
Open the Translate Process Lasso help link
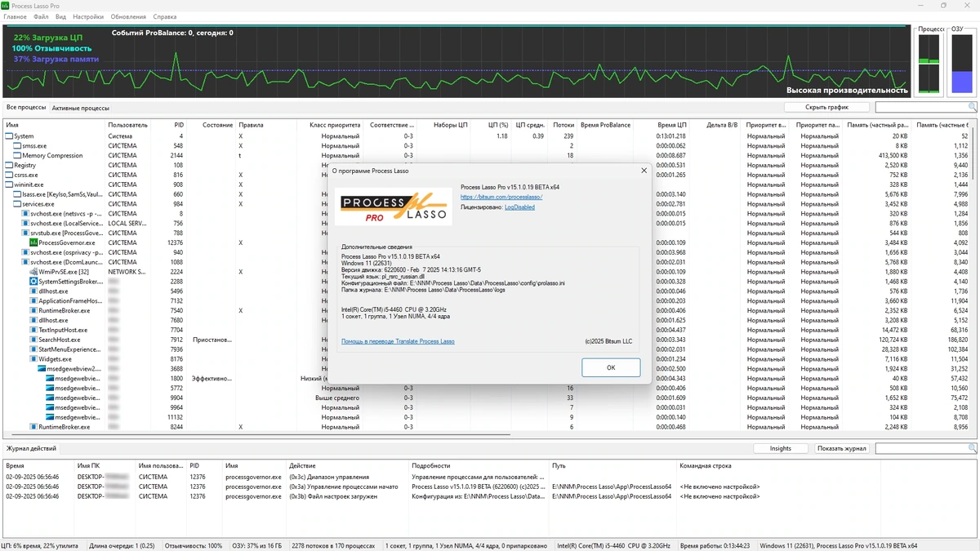[x=398, y=341]
